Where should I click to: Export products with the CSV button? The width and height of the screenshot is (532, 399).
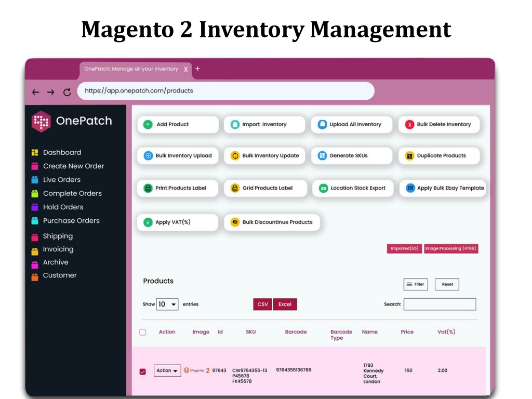(x=262, y=304)
